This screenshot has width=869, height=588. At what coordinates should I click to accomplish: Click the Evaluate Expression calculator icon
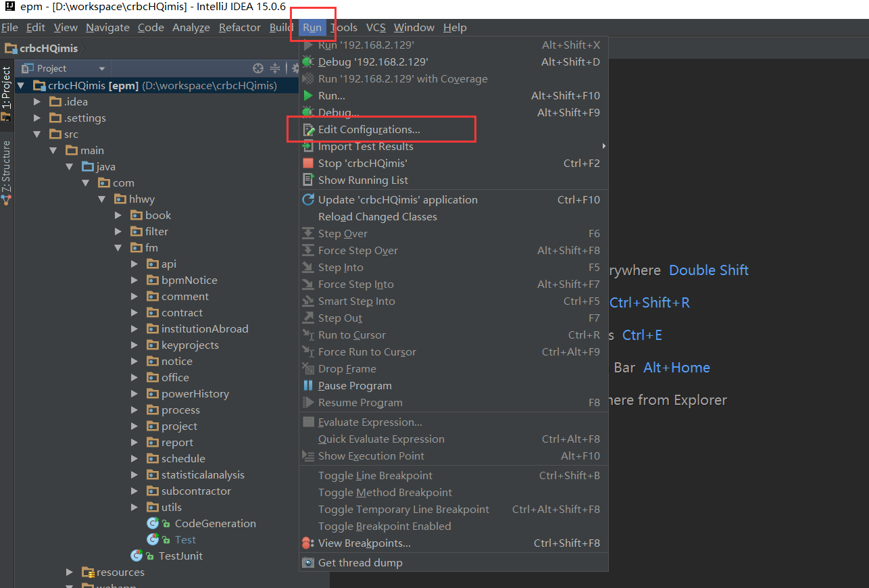tap(308, 422)
